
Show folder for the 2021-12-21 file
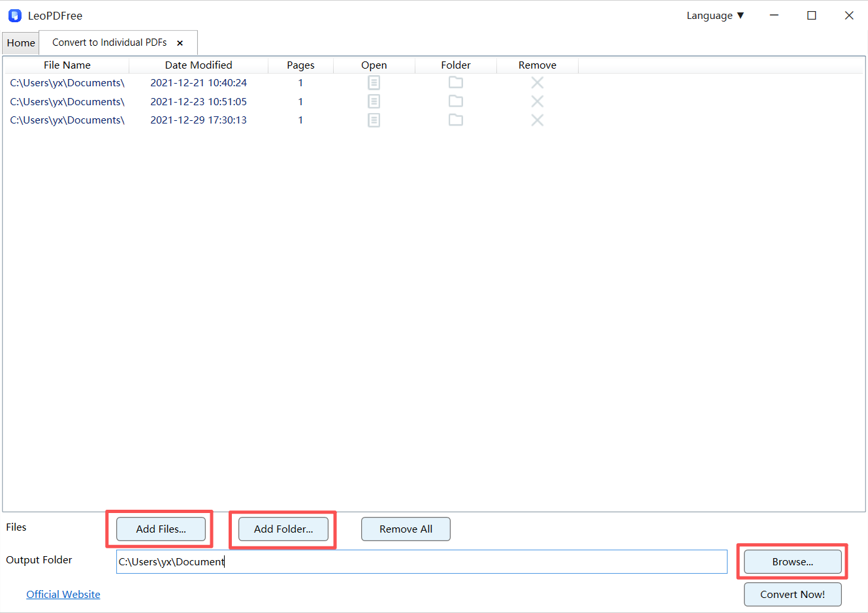click(456, 82)
